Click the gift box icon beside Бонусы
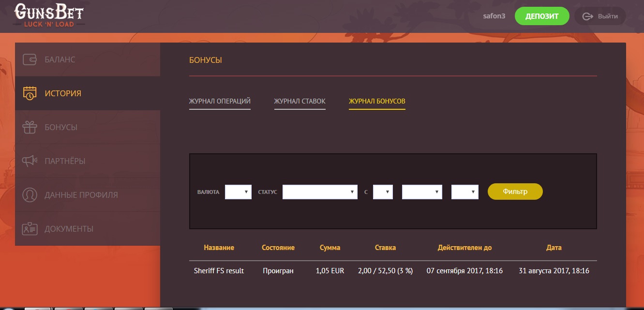644x310 pixels. 30,127
